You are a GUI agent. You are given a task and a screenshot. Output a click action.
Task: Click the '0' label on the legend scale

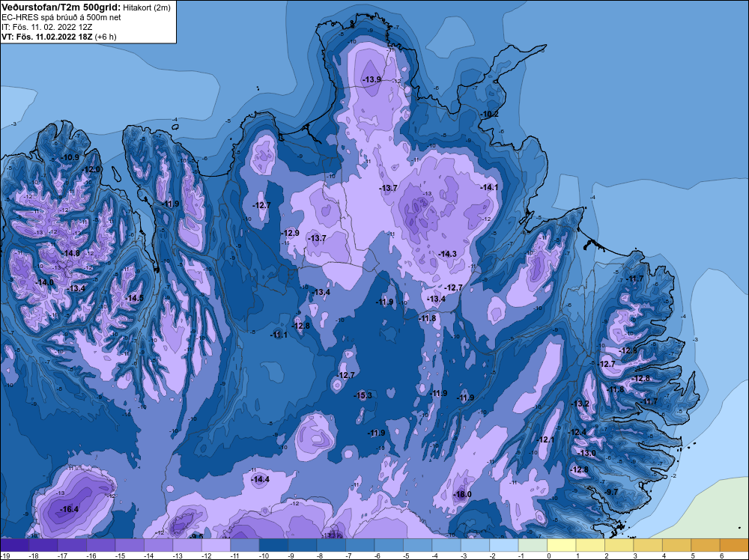pyautogui.click(x=549, y=556)
